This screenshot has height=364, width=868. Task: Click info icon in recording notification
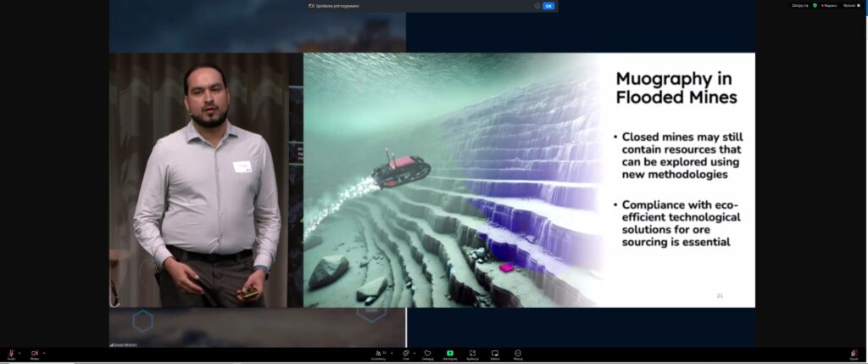537,5
